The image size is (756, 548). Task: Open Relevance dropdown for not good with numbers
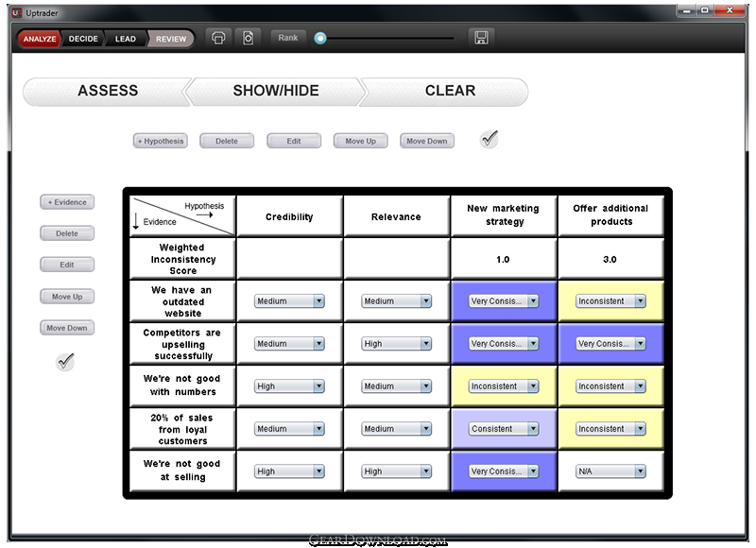(x=396, y=386)
